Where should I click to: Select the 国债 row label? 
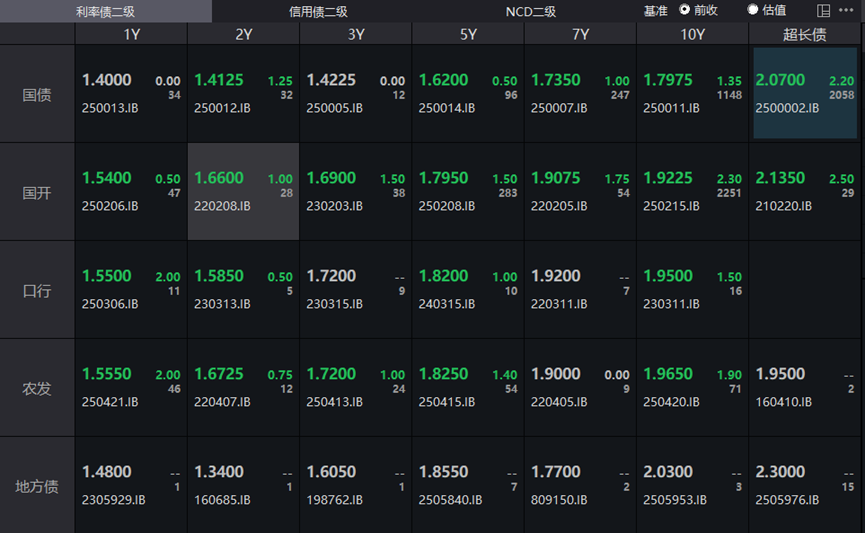point(37,95)
